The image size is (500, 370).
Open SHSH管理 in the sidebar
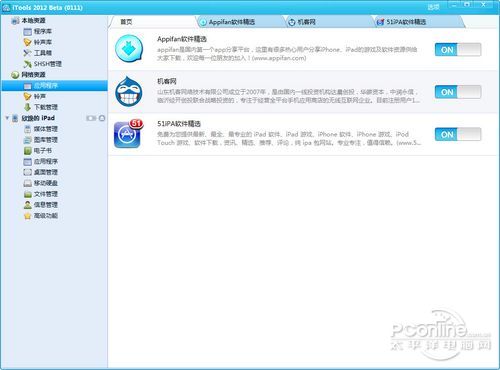coord(42,64)
